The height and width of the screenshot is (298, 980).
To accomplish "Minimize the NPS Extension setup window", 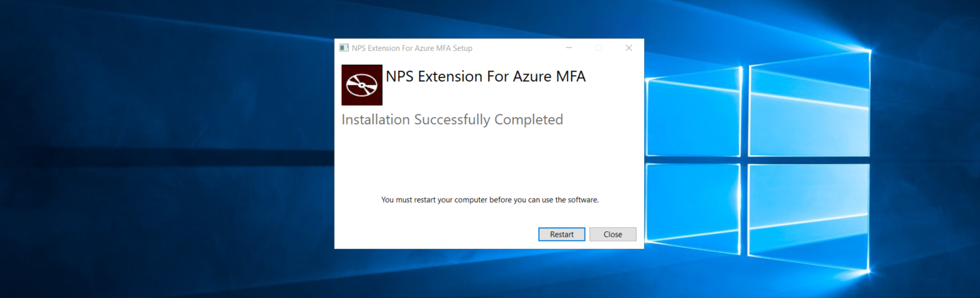I will [x=569, y=48].
